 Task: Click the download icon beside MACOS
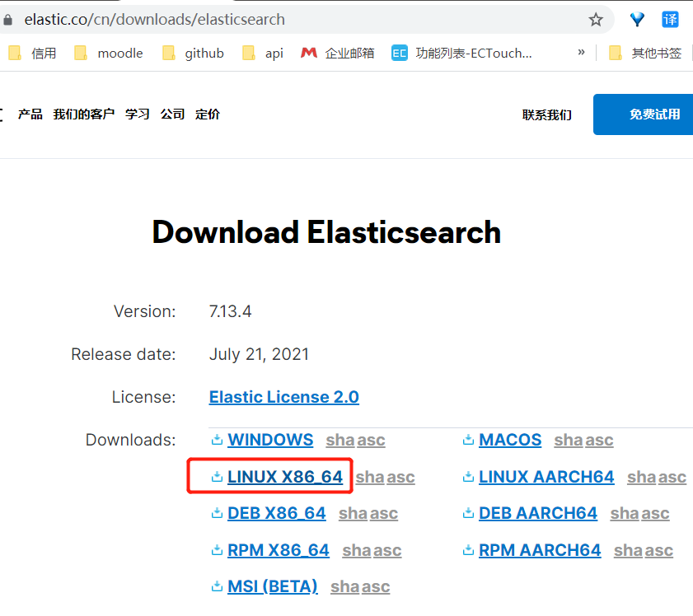coord(468,440)
